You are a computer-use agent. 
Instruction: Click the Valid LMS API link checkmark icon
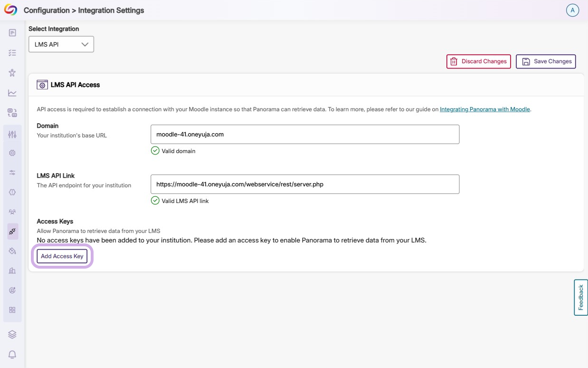coord(155,201)
